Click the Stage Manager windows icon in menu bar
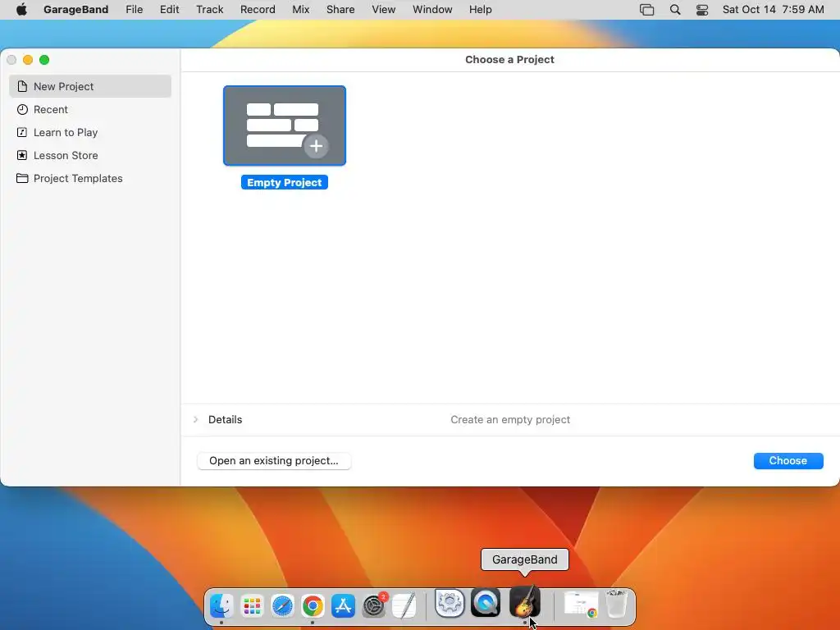This screenshot has height=630, width=840. 646,10
